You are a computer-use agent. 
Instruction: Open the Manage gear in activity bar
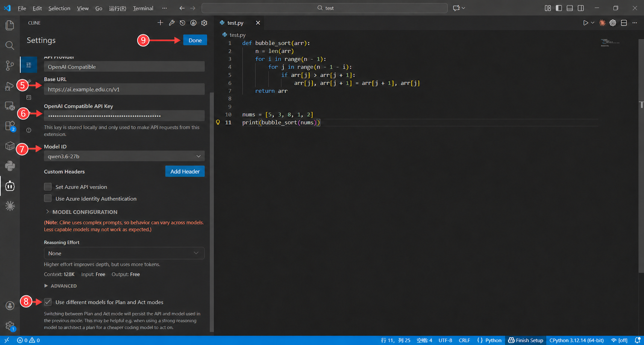tap(10, 326)
